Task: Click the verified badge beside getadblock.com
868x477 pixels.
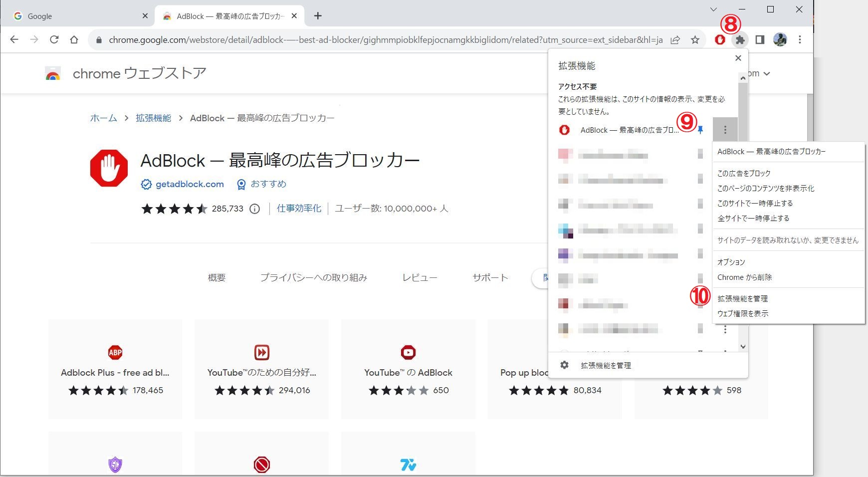Action: pyautogui.click(x=146, y=185)
